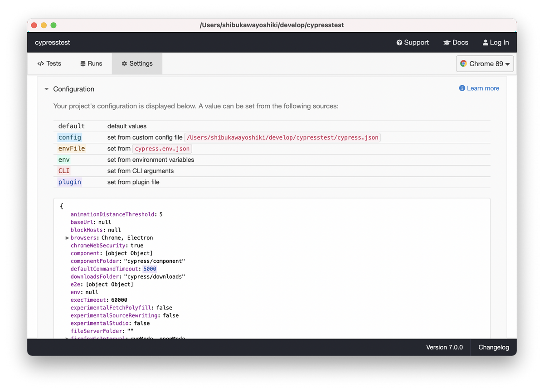Click the experimentalFetchPolyfill key
Viewport: 544px width, 392px height.
point(111,308)
